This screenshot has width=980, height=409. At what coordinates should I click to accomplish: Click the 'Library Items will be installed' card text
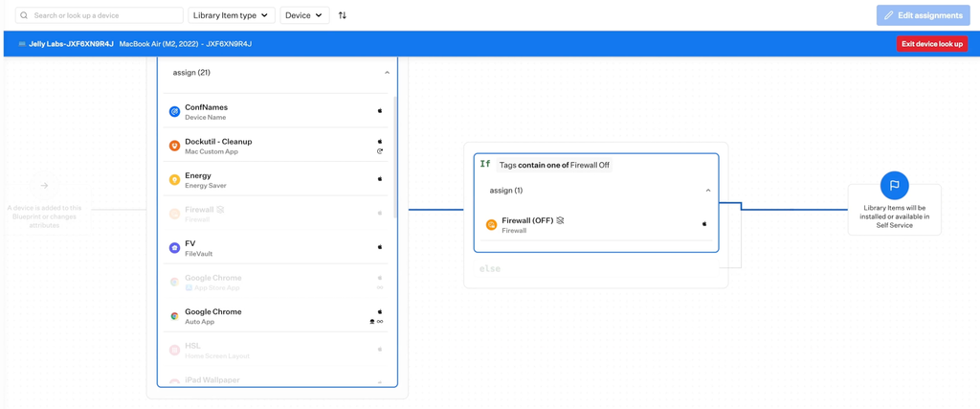tap(895, 216)
